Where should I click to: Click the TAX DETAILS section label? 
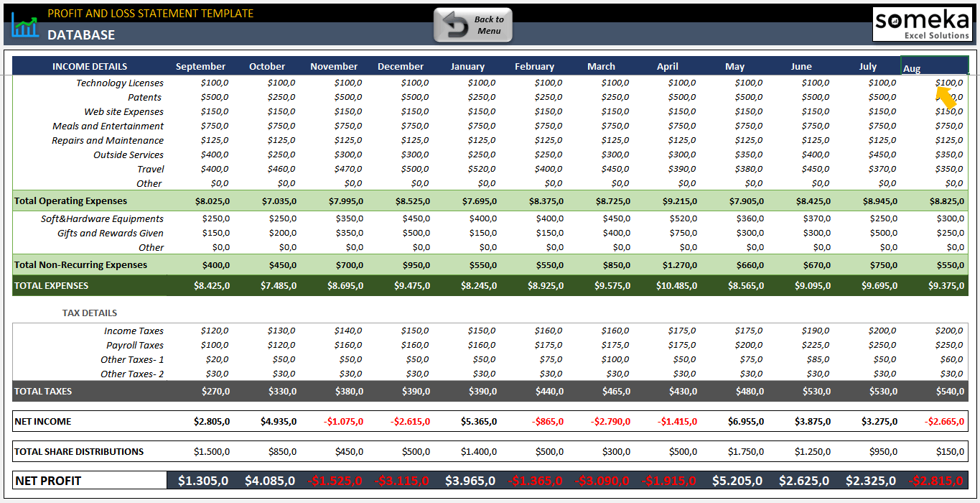pyautogui.click(x=88, y=313)
